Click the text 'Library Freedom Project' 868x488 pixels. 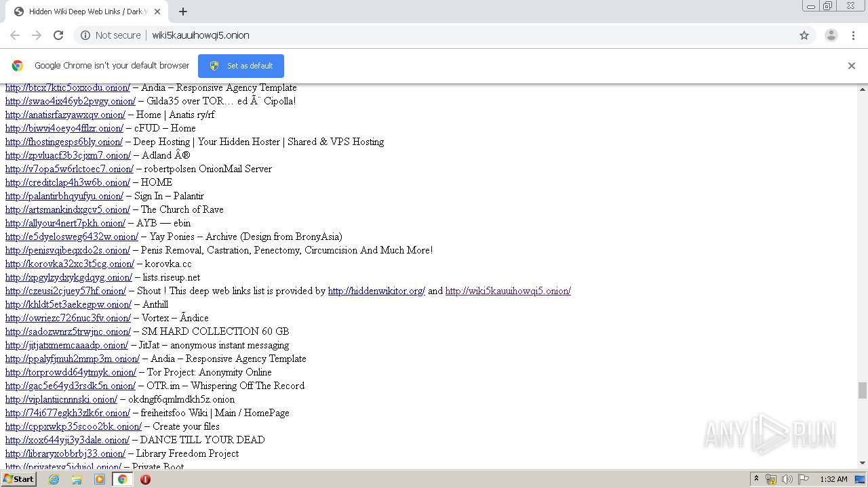click(x=188, y=453)
